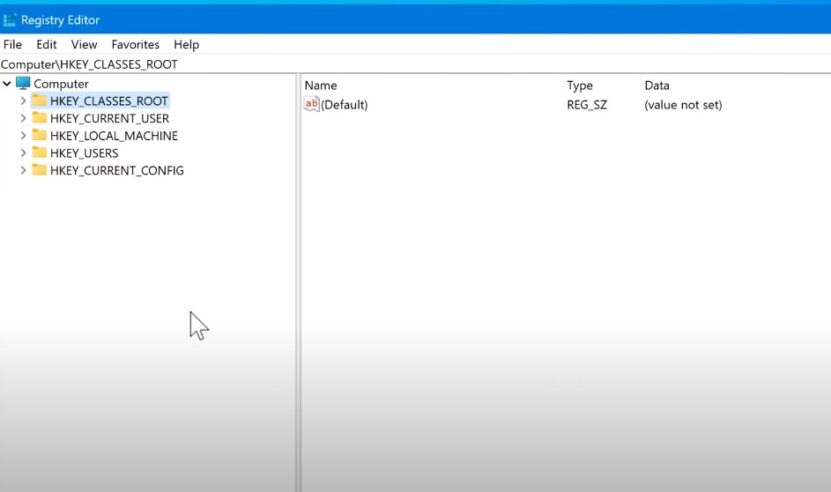This screenshot has height=492, width=831.
Task: Expand the HKEY_LOCAL_MACHINE key
Action: [x=23, y=136]
